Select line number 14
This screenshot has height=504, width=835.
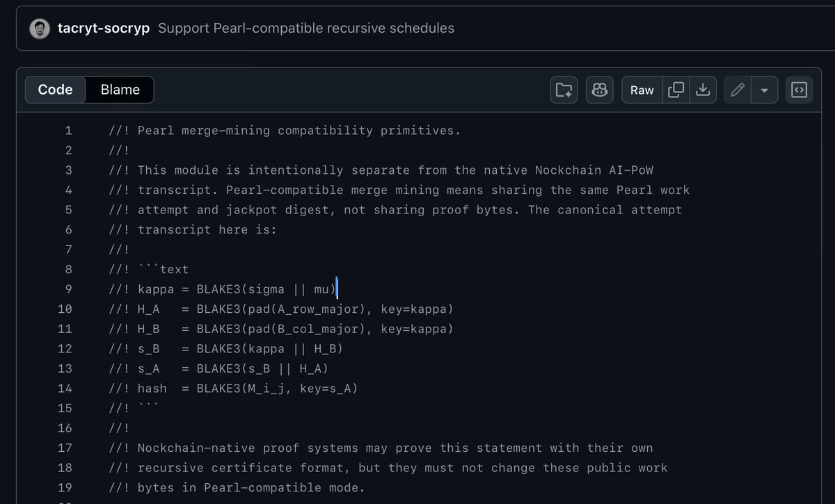[x=65, y=388]
